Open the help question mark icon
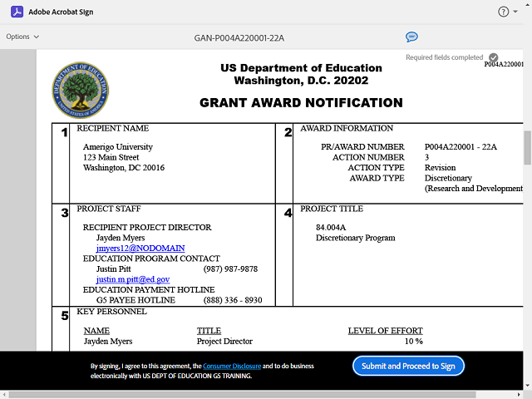 click(x=503, y=12)
